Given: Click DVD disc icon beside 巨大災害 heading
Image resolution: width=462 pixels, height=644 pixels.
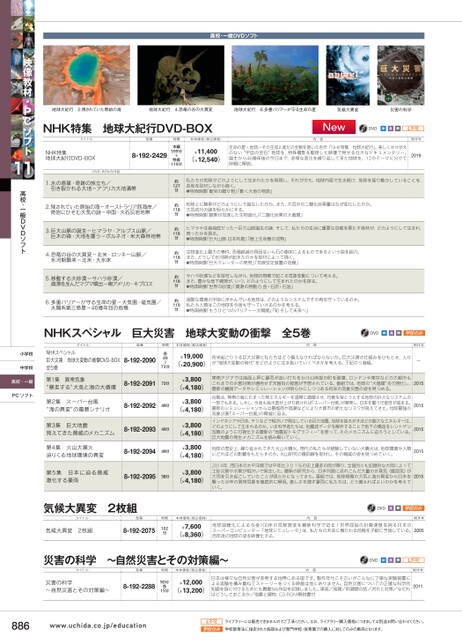Looking at the screenshot, I should (x=365, y=333).
